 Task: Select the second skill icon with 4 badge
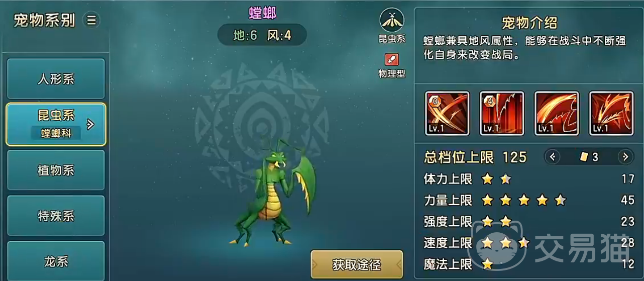tap(502, 113)
